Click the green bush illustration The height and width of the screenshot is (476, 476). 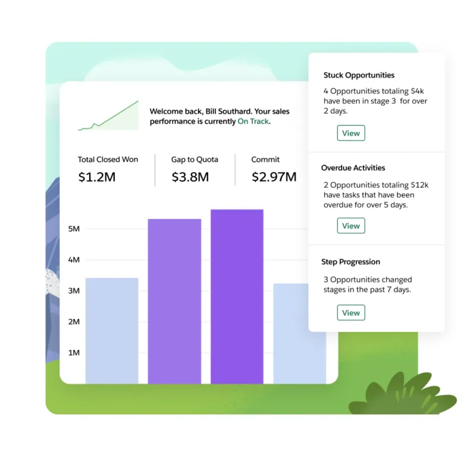pos(403,393)
